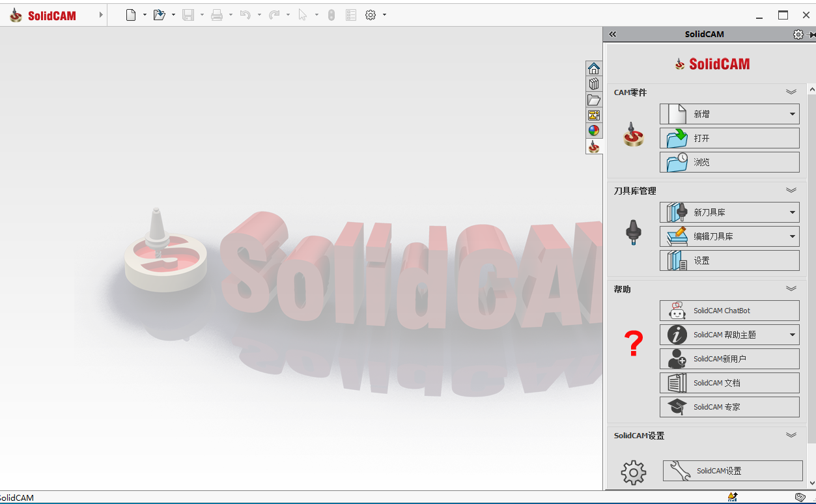Click SolidCAM新用户 button

(x=729, y=359)
